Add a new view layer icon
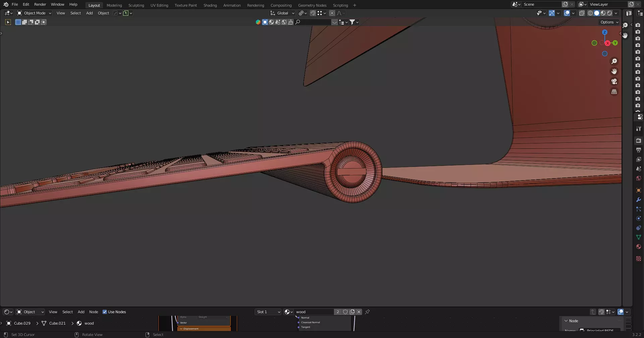 (x=631, y=4)
